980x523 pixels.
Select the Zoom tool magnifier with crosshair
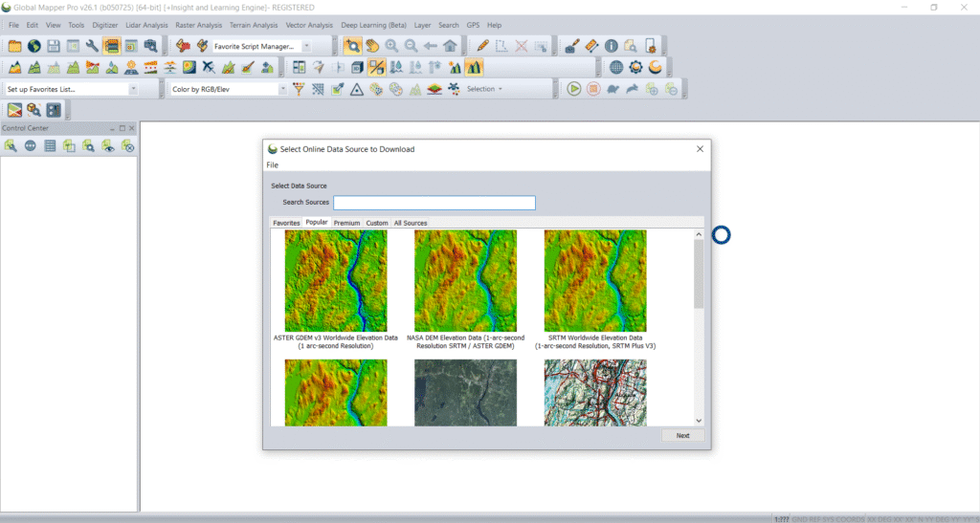(x=352, y=46)
